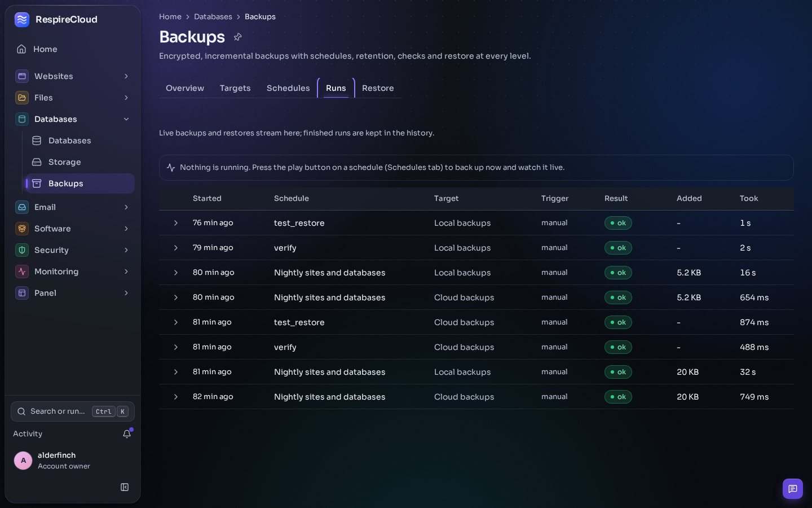Screen dimensions: 812x508
Task: Expand the Software menu chevron
Action: 126,229
